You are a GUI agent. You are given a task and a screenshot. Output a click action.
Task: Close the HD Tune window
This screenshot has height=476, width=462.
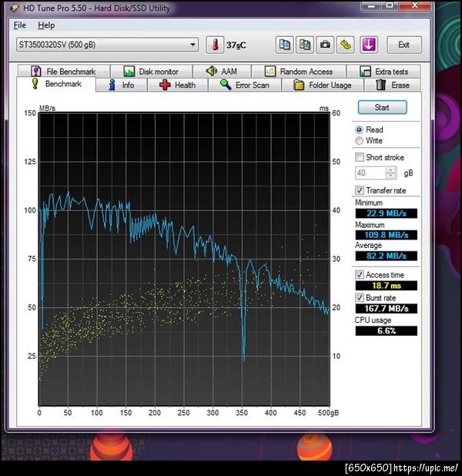(415, 6)
